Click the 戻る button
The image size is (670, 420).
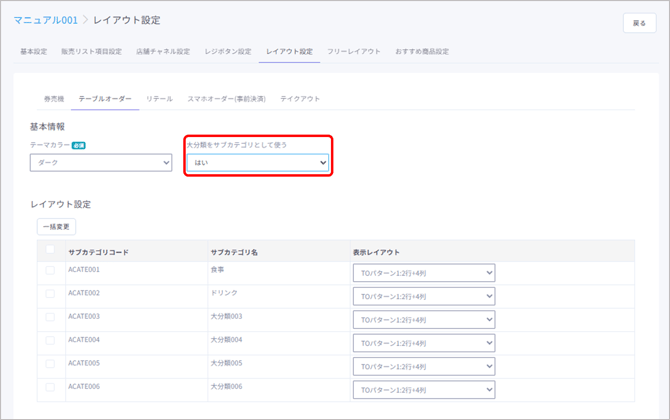(639, 23)
